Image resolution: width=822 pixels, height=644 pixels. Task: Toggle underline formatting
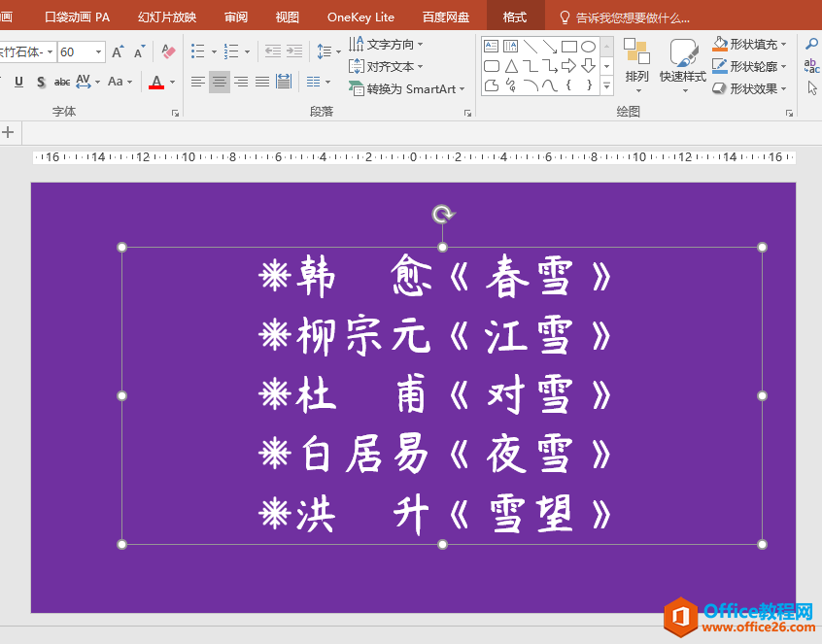click(18, 82)
